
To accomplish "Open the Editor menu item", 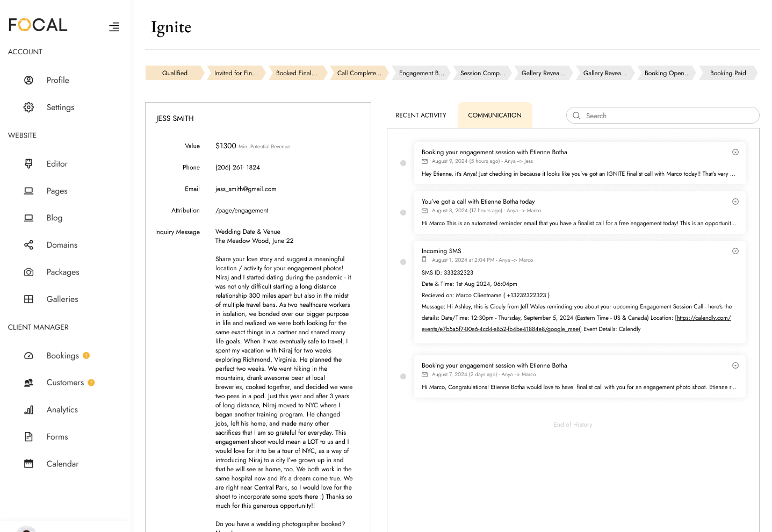I will point(57,164).
